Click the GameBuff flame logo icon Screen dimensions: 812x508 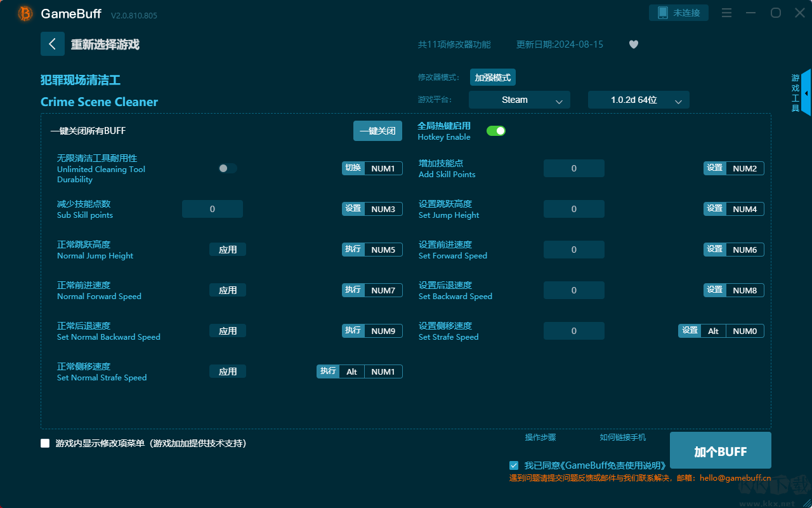click(x=25, y=13)
